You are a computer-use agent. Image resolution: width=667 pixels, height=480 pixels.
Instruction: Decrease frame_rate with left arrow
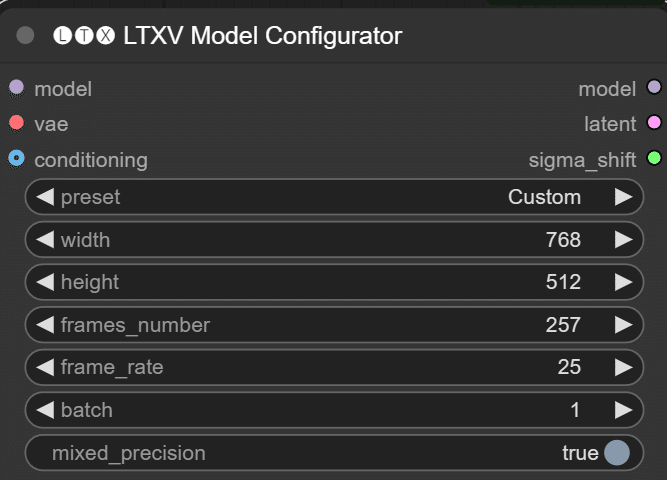pyautogui.click(x=45, y=367)
